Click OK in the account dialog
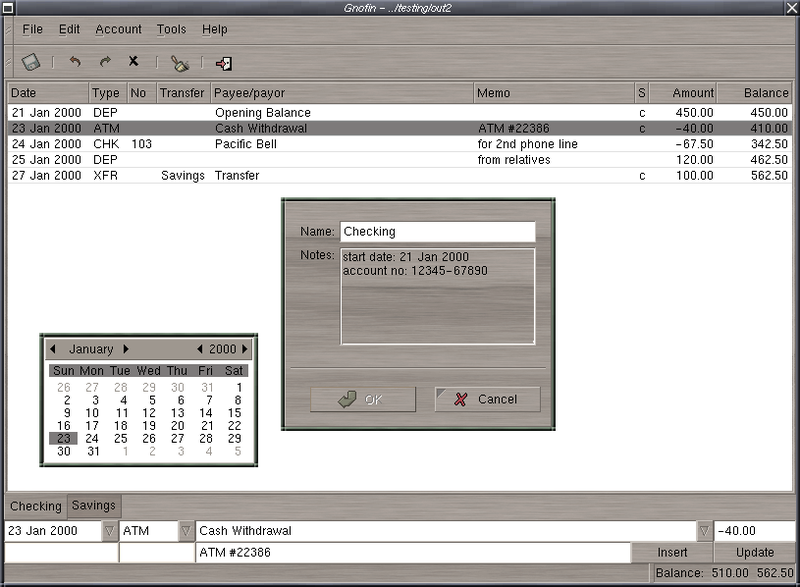The image size is (800, 587). 363,399
